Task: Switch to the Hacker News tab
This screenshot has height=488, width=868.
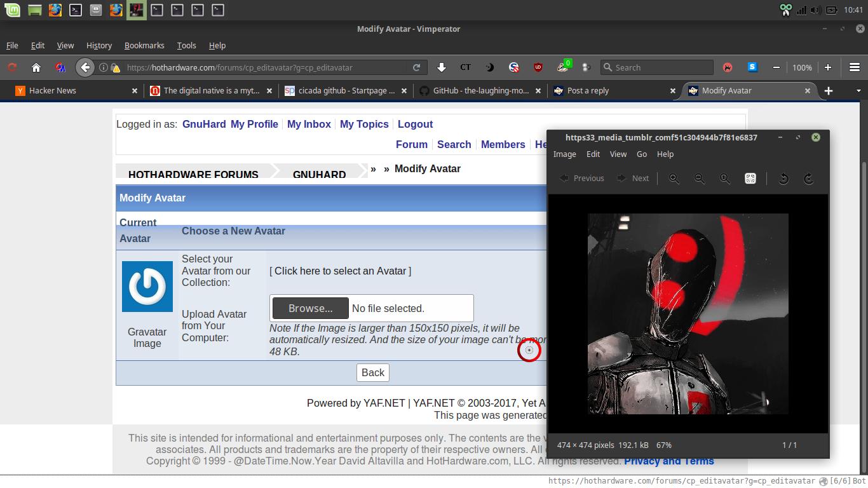Action: click(76, 91)
